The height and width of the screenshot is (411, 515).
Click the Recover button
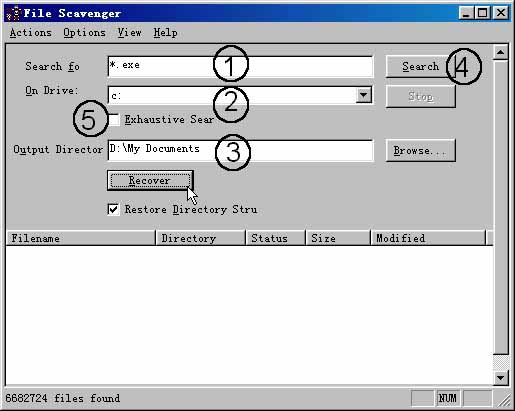click(x=150, y=181)
